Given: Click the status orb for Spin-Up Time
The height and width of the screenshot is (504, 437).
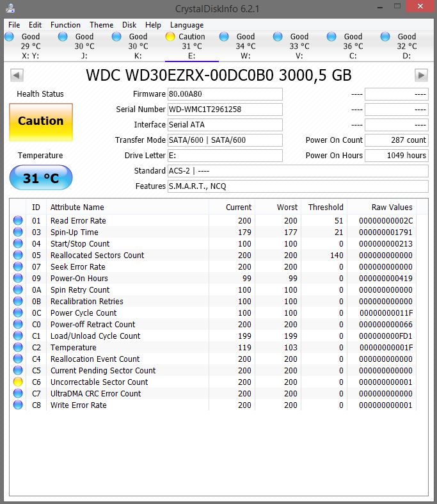Looking at the screenshot, I should tap(18, 232).
